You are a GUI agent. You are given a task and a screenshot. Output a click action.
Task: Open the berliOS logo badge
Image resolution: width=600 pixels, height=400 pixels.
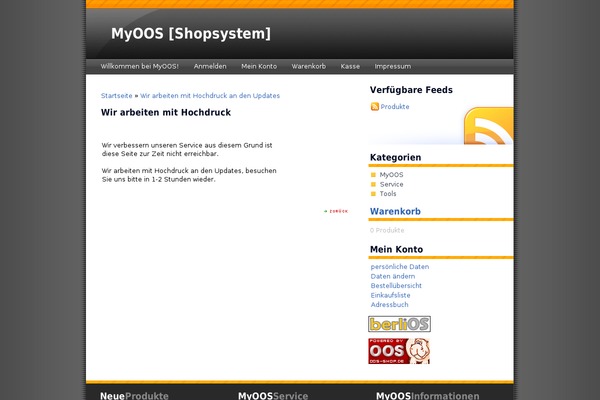399,324
